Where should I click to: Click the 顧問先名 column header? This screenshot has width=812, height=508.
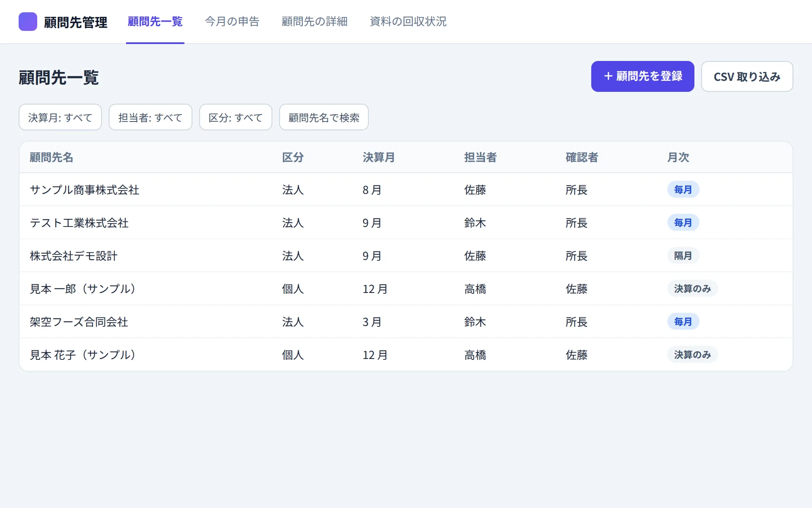click(x=52, y=157)
